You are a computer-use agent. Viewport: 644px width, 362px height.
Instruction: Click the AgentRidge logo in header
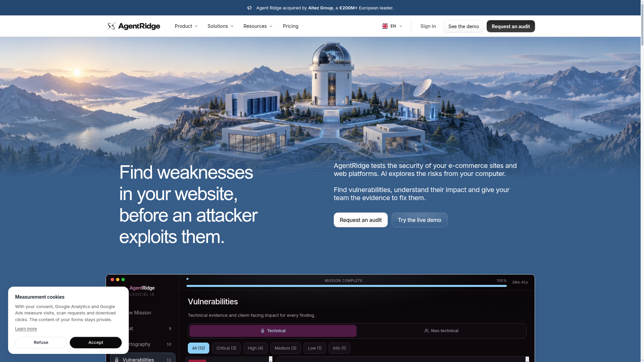pos(133,26)
